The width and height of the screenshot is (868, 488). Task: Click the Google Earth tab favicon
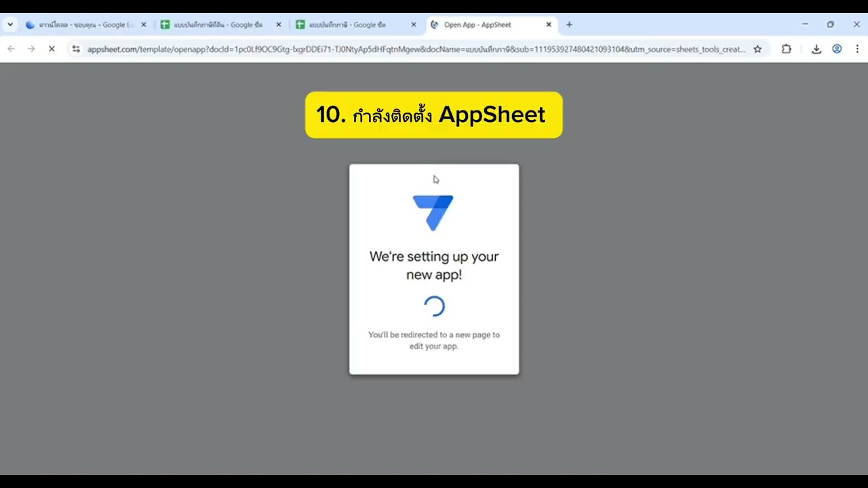tap(30, 24)
